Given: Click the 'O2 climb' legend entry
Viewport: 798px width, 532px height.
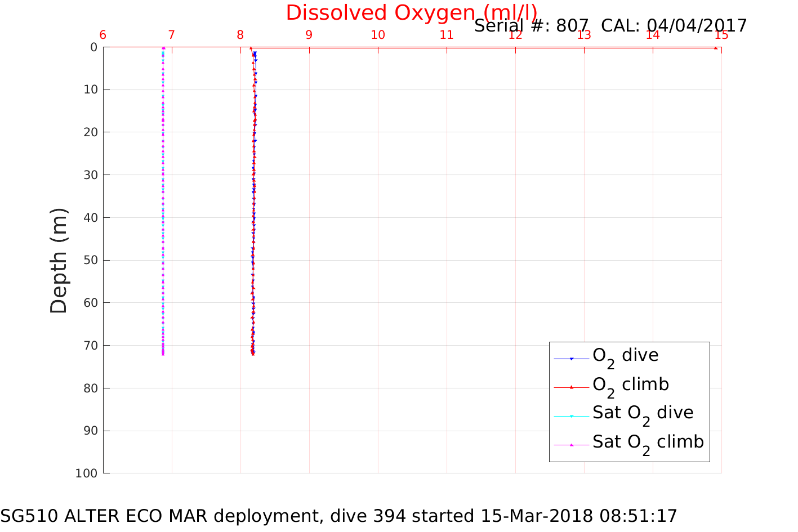Looking at the screenshot, I should click(630, 386).
